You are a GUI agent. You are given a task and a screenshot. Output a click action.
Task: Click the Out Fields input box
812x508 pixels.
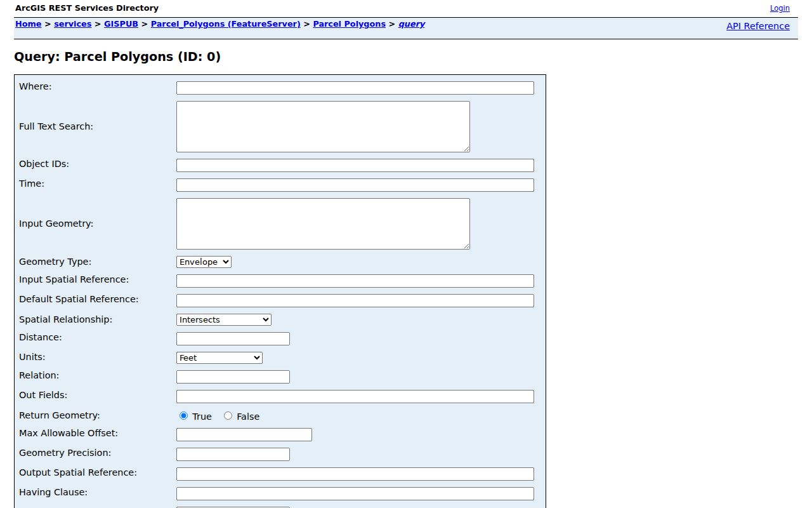click(x=355, y=396)
